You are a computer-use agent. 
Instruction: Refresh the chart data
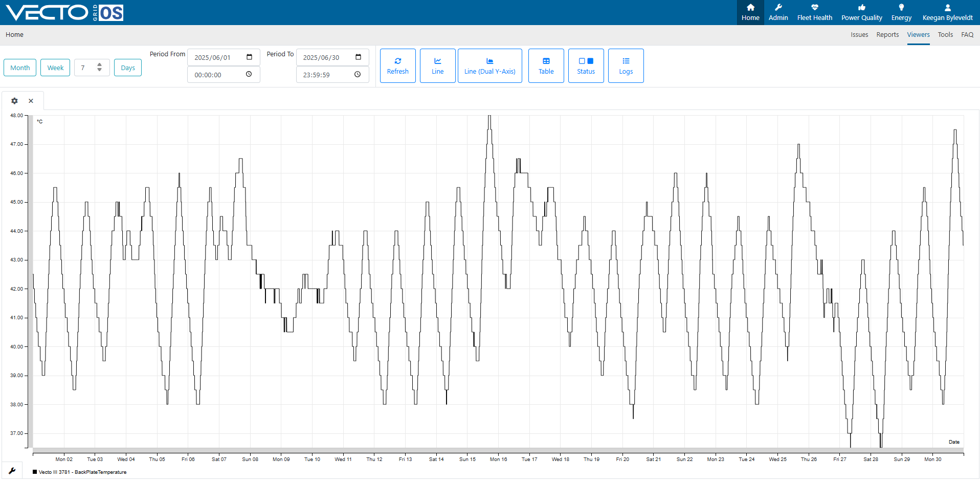(398, 65)
